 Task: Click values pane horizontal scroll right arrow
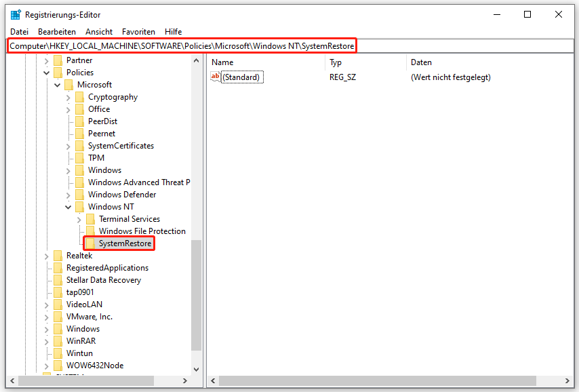pos(567,380)
